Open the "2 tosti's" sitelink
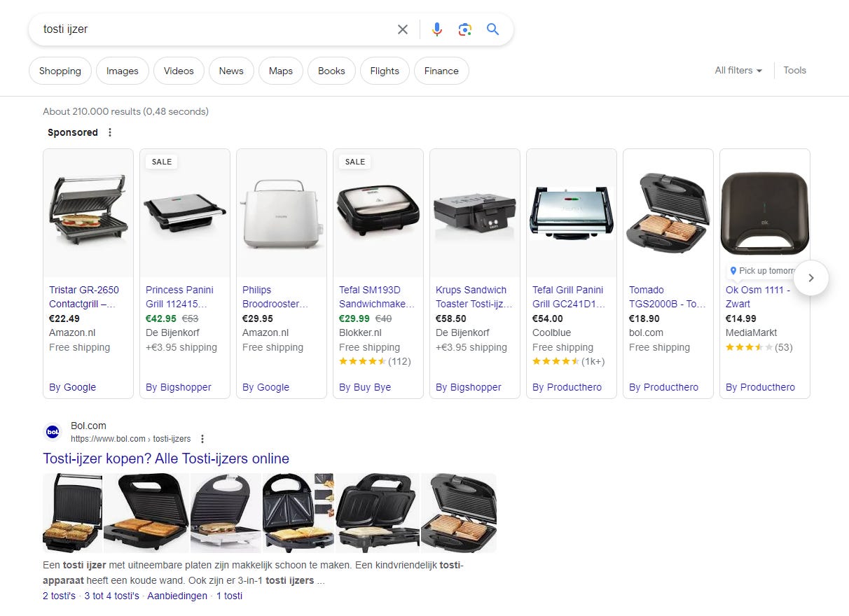The width and height of the screenshot is (849, 616). [x=59, y=596]
